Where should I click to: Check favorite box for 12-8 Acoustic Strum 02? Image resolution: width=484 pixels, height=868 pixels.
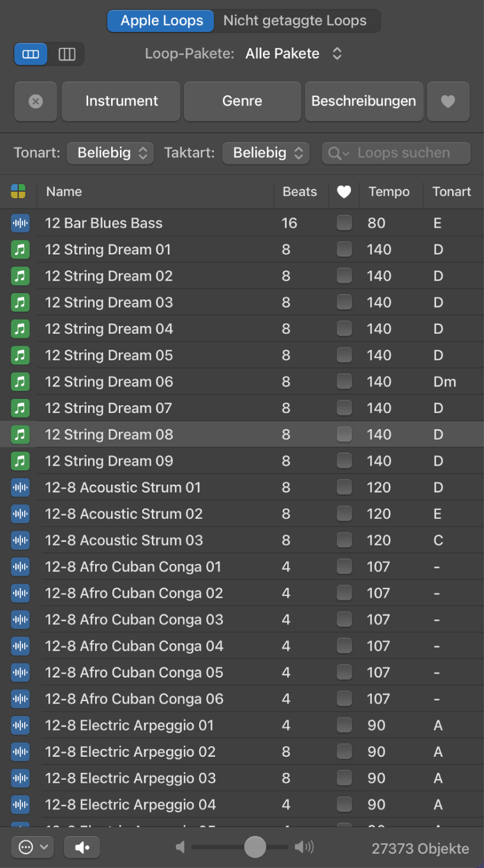(344, 514)
